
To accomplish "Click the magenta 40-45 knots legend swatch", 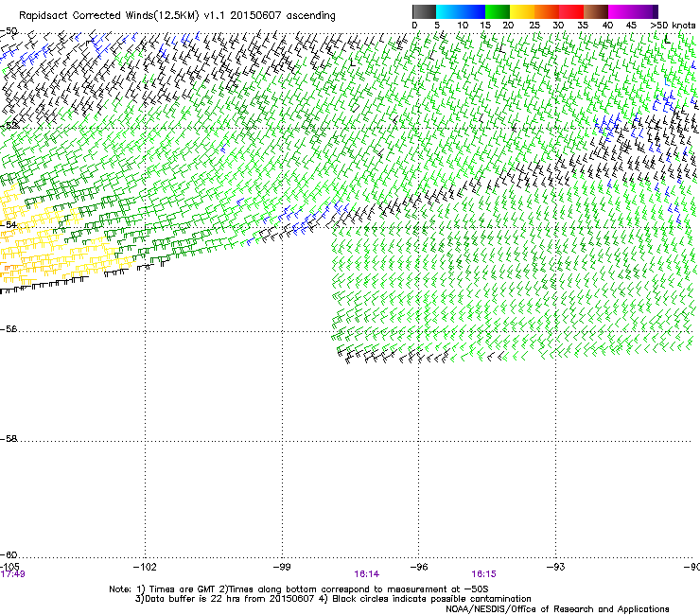I will [621, 11].
